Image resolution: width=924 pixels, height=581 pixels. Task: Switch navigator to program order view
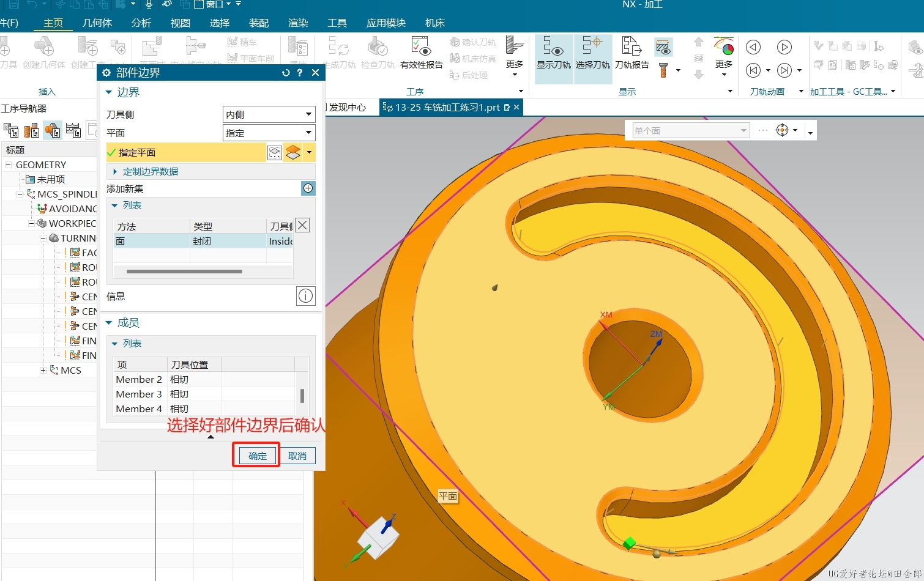pos(11,130)
